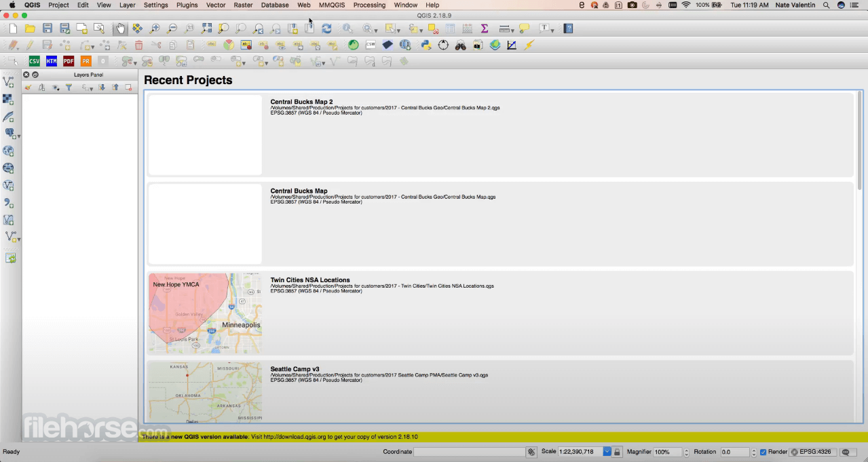Screen dimensions: 868x462
Task: Open the Add PostGIS layer dropdown arrow
Action: [x=18, y=136]
